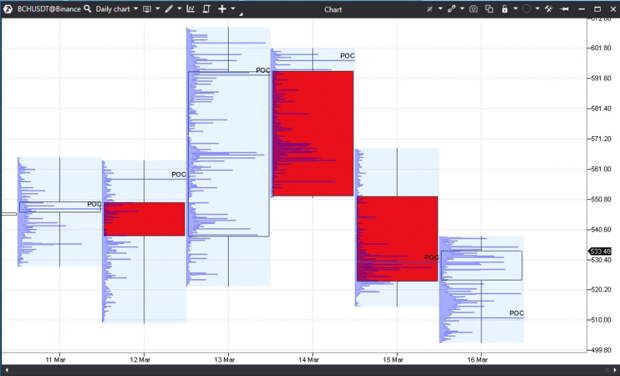The width and height of the screenshot is (620, 376).
Task: Expand the plus icon dropdown arrow
Action: 233,9
